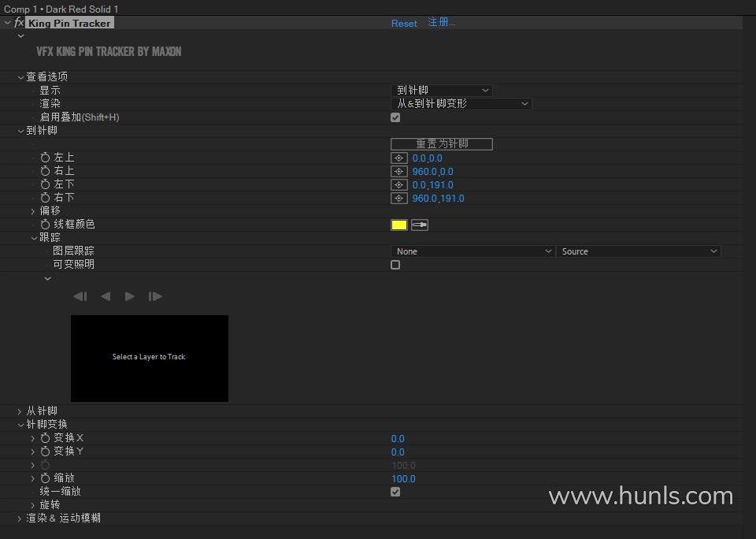
Task: Click Select a Layer to Track preview
Action: pyautogui.click(x=150, y=358)
